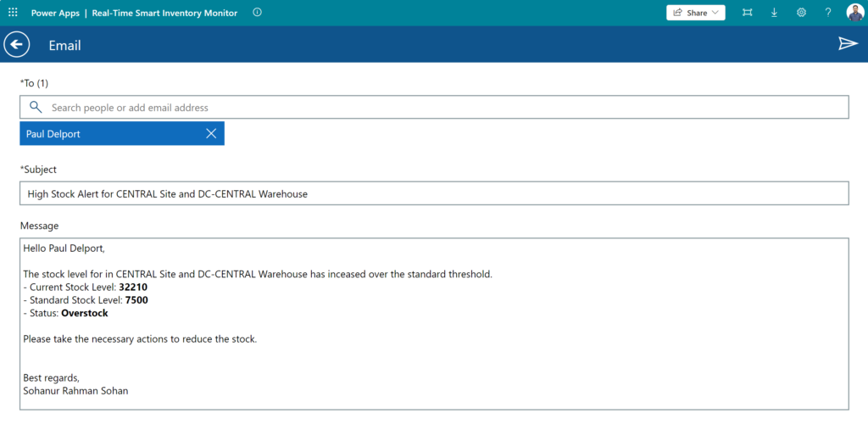The height and width of the screenshot is (430, 868).
Task: Click the Real-Time Smart Inventory Monitor title
Action: [164, 13]
